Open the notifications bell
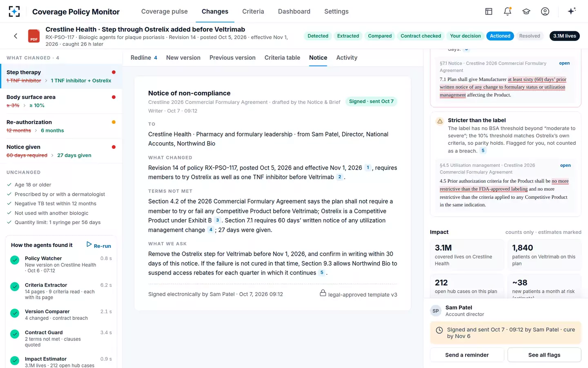 (508, 11)
